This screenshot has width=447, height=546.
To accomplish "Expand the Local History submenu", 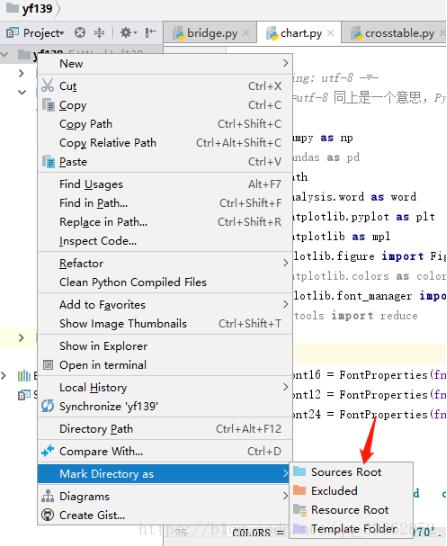I will tap(285, 387).
